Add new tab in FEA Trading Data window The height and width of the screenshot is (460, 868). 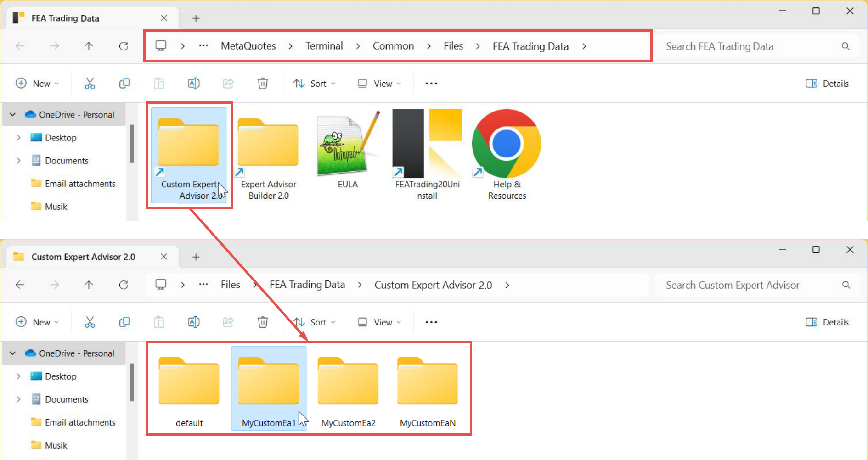click(196, 18)
